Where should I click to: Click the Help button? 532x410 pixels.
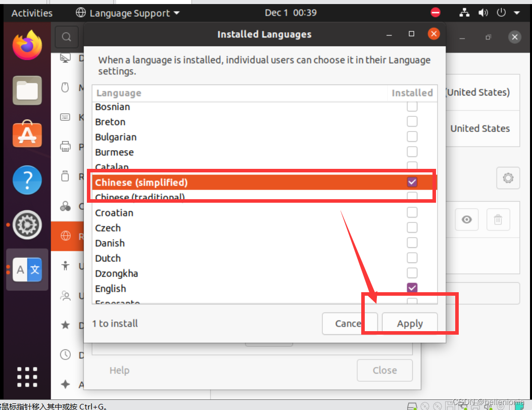(x=119, y=370)
